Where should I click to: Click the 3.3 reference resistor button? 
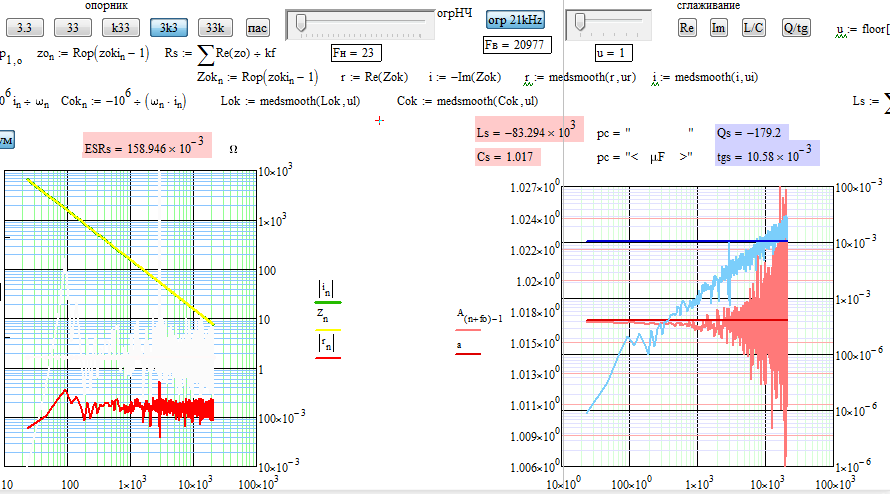(25, 28)
